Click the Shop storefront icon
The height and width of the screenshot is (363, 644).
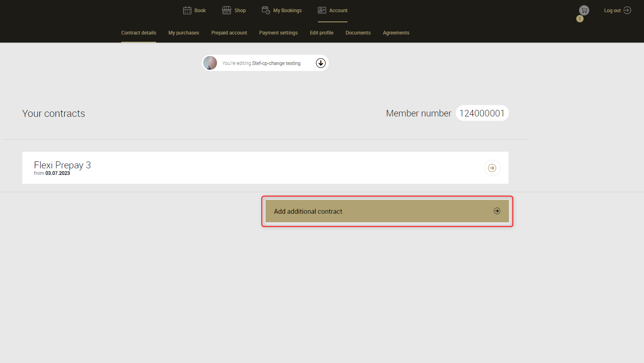click(x=226, y=11)
